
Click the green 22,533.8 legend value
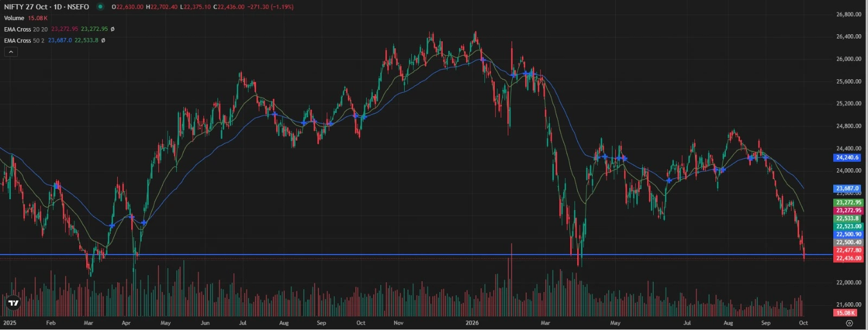[x=86, y=41]
